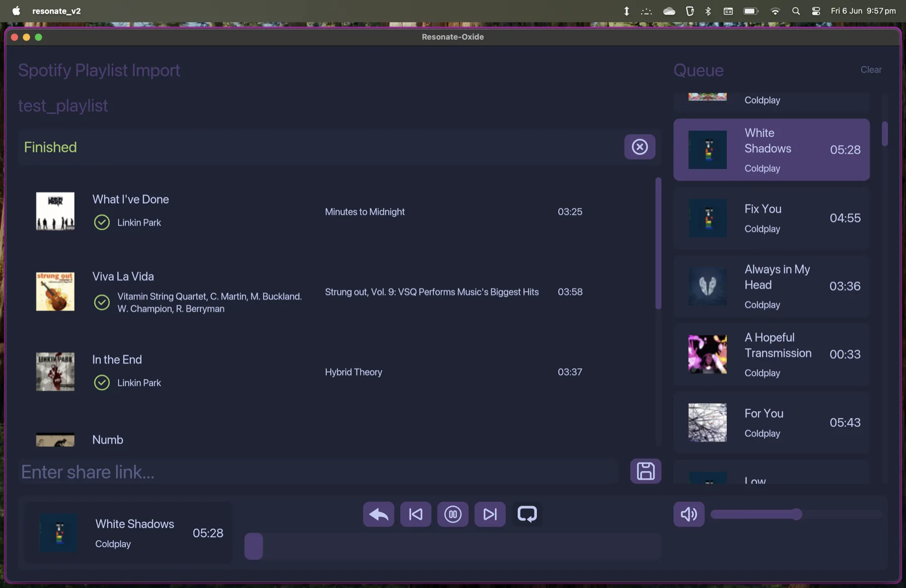
Task: Select Always in My Head queue item
Action: click(x=772, y=286)
